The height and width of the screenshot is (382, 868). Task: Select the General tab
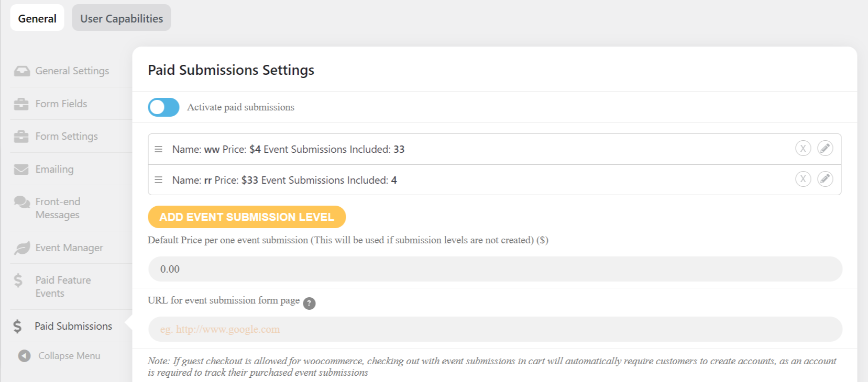(x=37, y=18)
